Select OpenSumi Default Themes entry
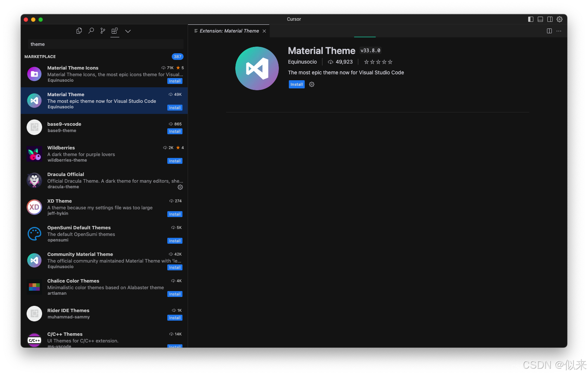The width and height of the screenshot is (588, 375). click(x=104, y=234)
